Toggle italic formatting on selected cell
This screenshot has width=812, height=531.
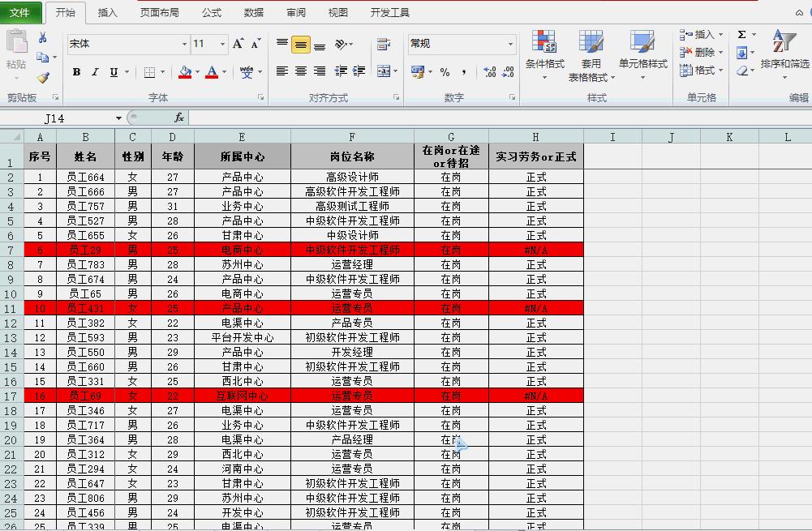coord(94,72)
